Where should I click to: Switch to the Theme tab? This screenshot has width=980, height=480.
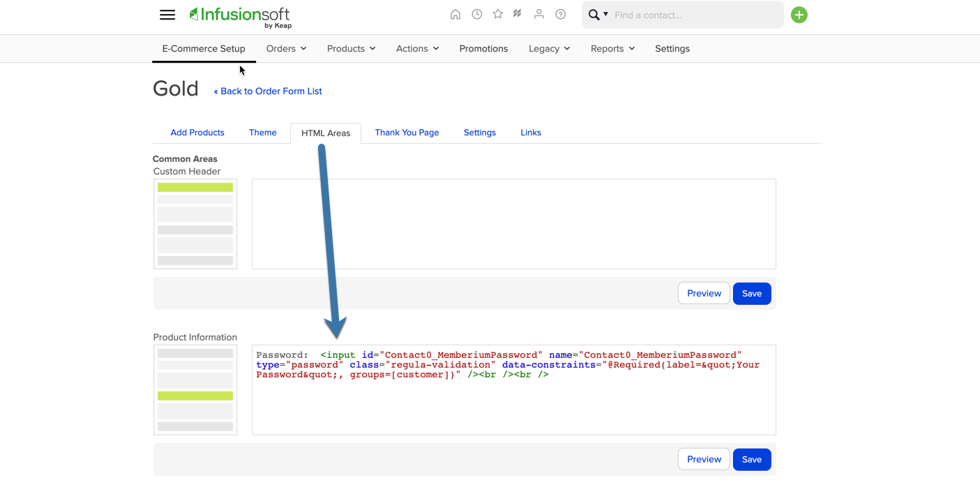click(263, 133)
